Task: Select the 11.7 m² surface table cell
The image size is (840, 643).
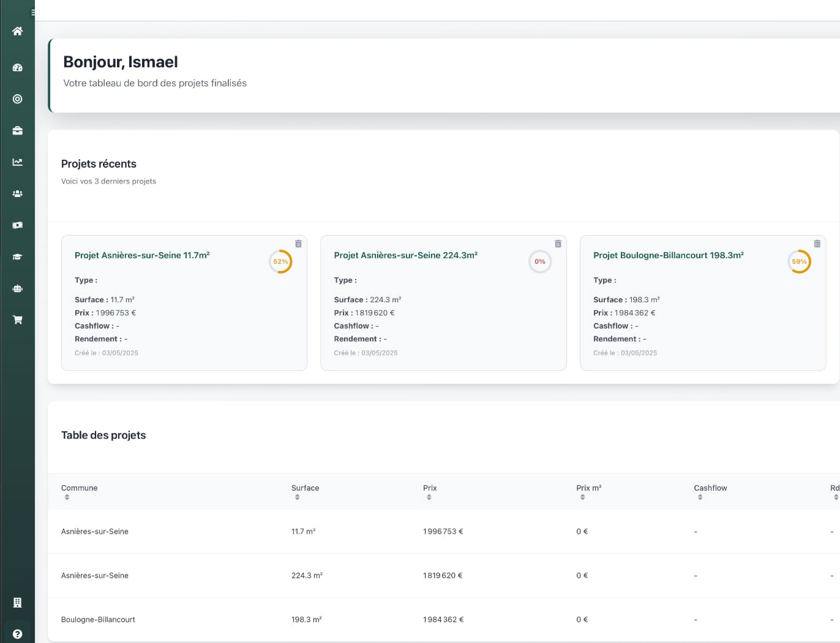Action: pos(303,531)
